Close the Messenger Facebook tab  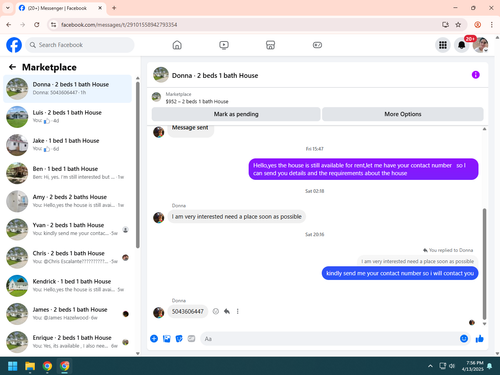click(100, 8)
